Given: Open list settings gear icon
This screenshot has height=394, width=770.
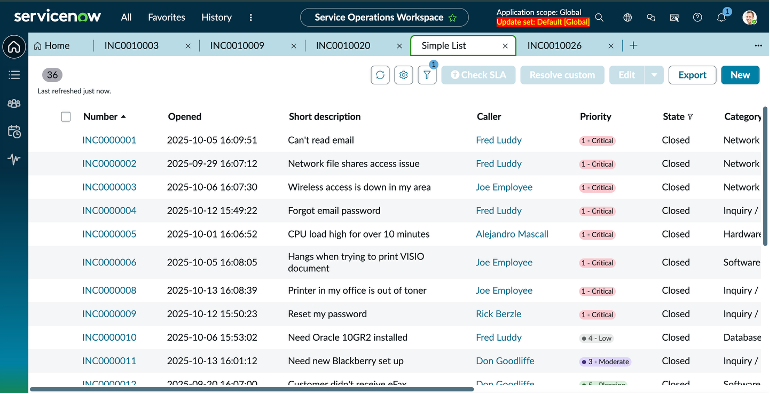Looking at the screenshot, I should [x=404, y=75].
